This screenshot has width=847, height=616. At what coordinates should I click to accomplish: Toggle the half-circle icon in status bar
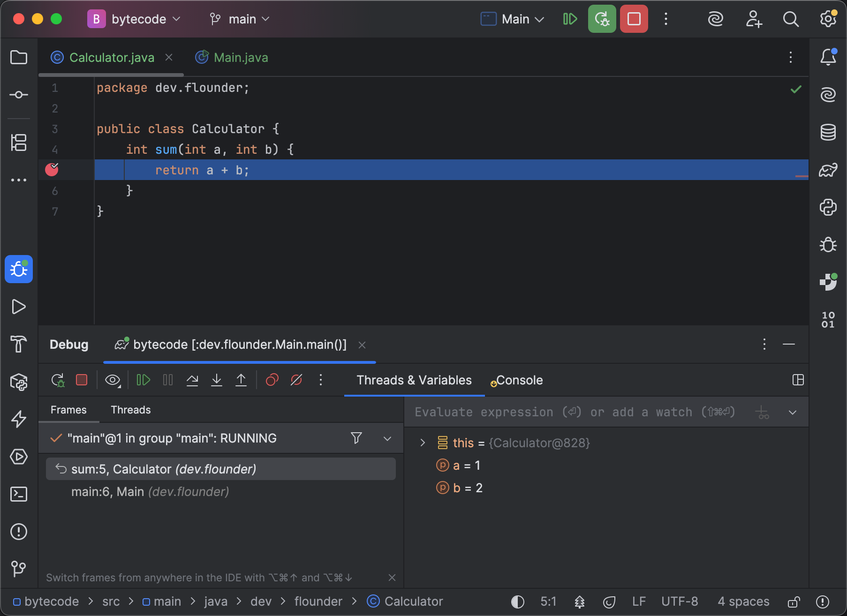pyautogui.click(x=518, y=601)
